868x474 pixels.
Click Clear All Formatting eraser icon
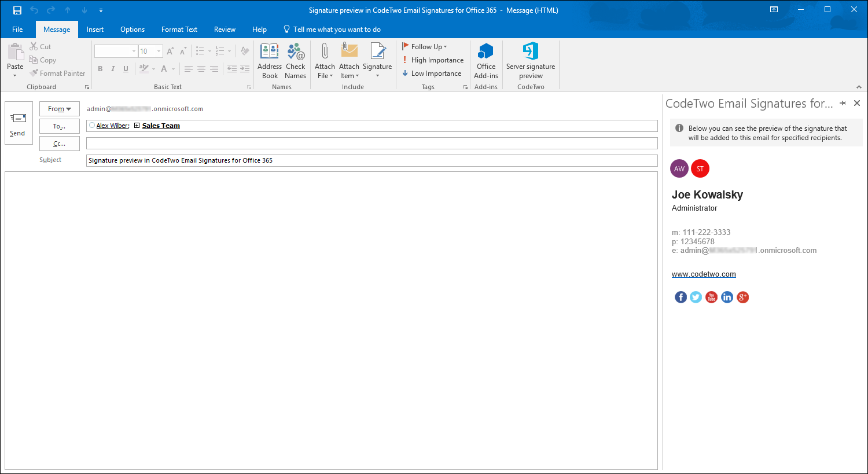[245, 52]
